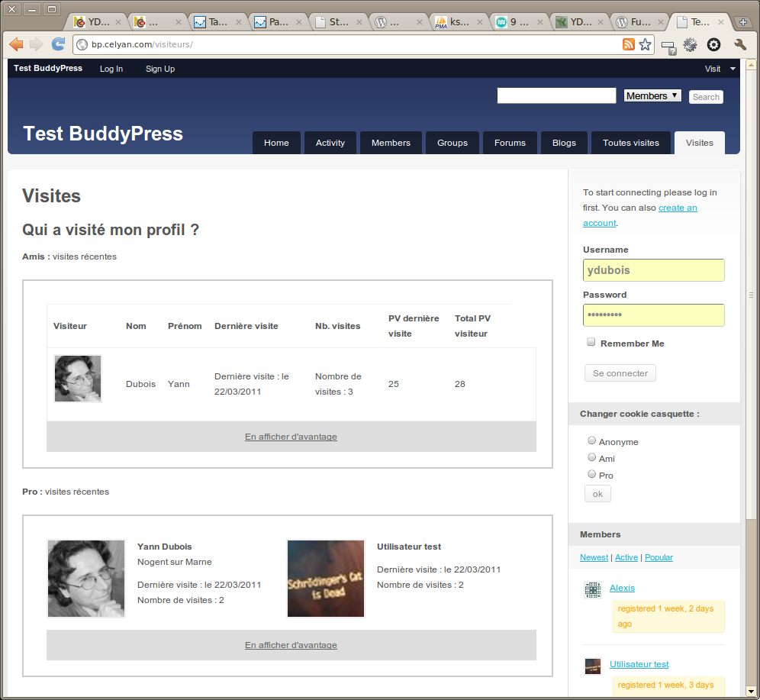The height and width of the screenshot is (700, 760).
Task: Click Alexis member avatar icon
Action: [x=593, y=590]
